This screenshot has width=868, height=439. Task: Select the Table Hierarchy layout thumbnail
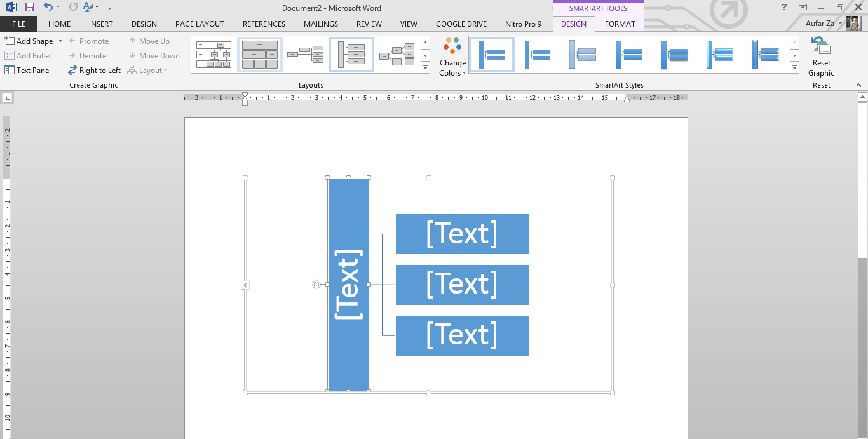260,55
